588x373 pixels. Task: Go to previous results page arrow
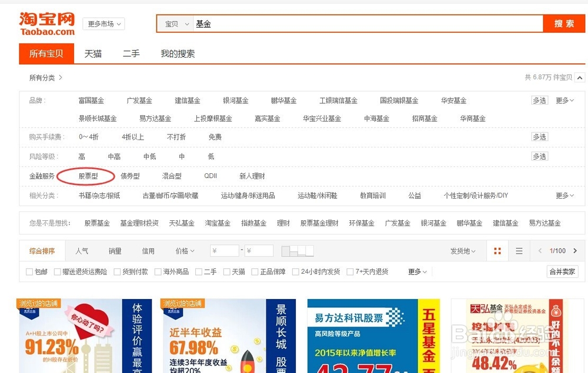(540, 251)
